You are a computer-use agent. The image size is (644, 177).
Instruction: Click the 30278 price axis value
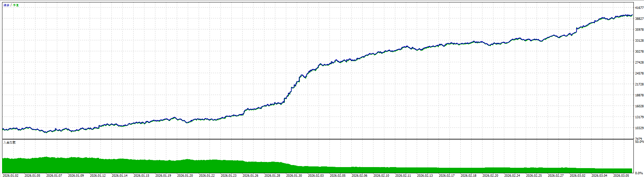639,51
